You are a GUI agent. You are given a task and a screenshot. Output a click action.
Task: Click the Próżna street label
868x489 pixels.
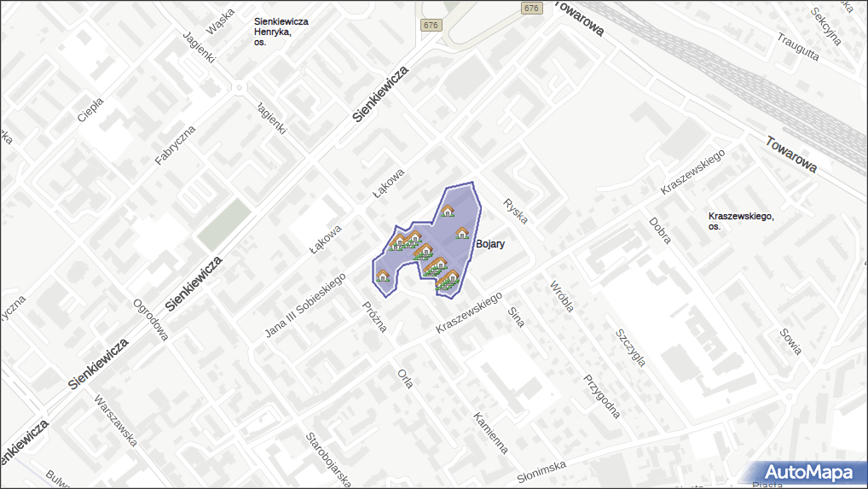click(x=375, y=317)
